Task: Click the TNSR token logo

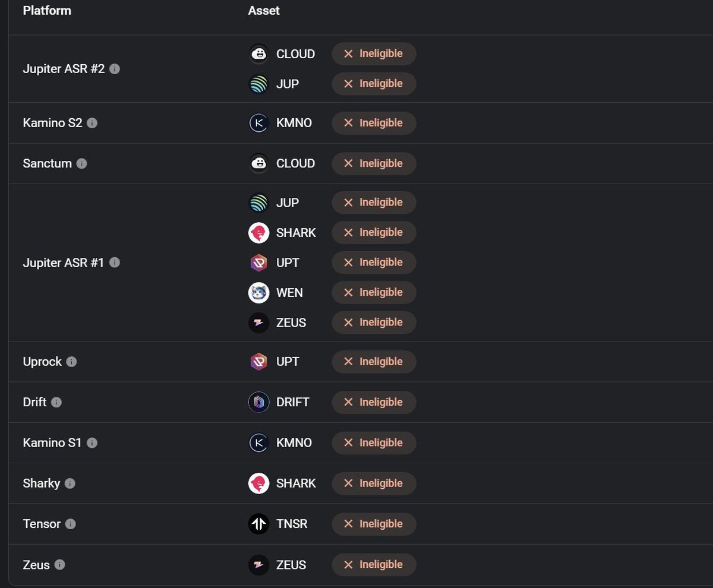Action: 258,524
